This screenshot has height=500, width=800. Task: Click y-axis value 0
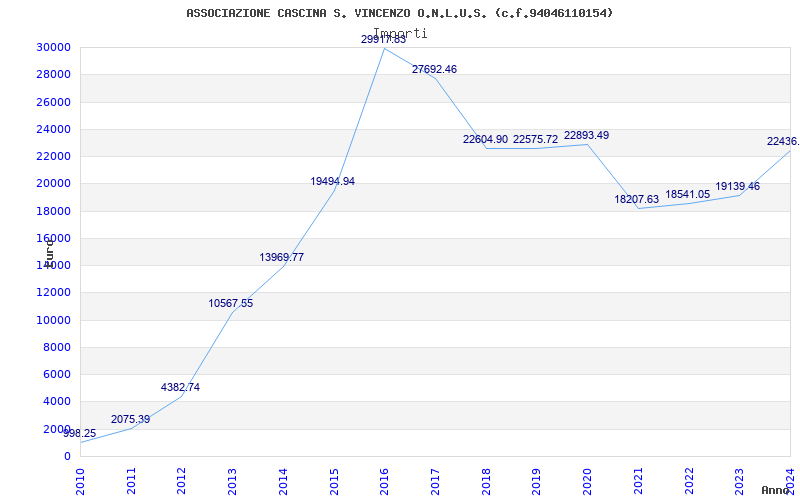(x=67, y=457)
